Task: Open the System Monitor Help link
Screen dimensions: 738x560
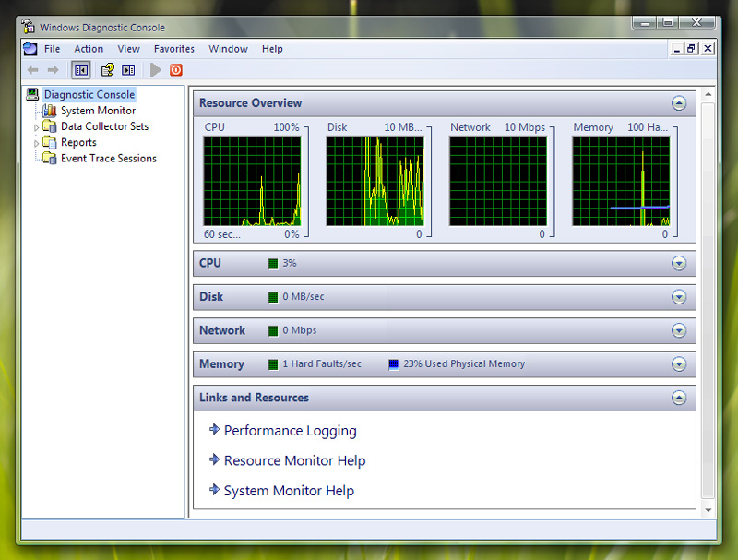Action: 289,491
